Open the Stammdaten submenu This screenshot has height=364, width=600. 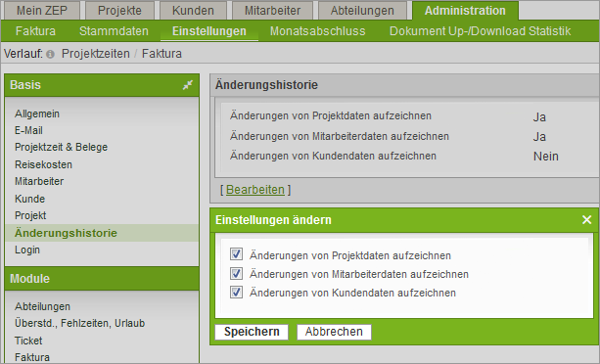114,31
